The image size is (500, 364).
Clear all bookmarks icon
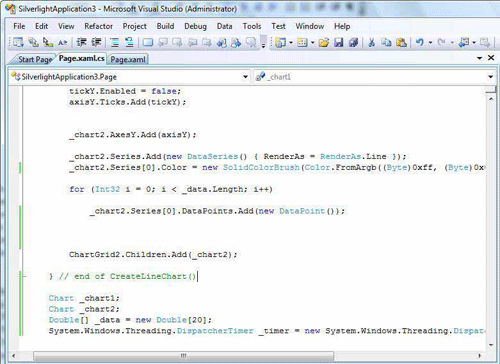click(251, 42)
